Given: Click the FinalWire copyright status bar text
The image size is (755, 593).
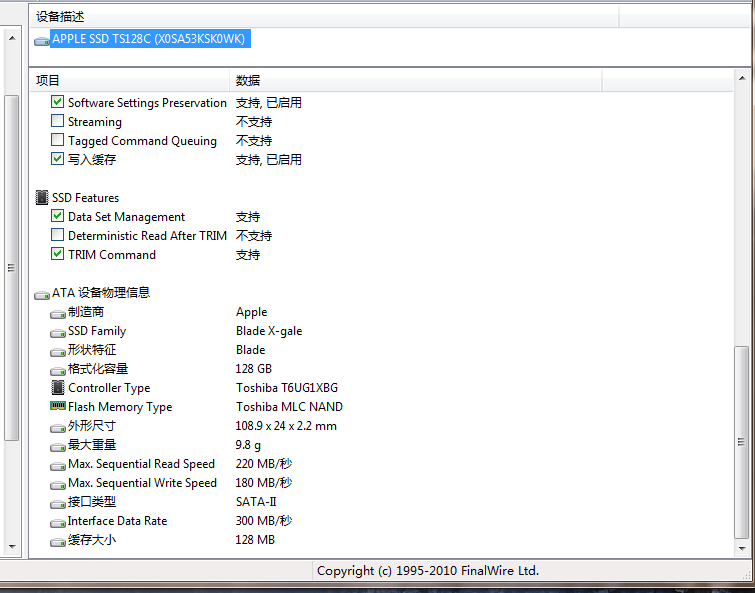Looking at the screenshot, I should click(428, 571).
